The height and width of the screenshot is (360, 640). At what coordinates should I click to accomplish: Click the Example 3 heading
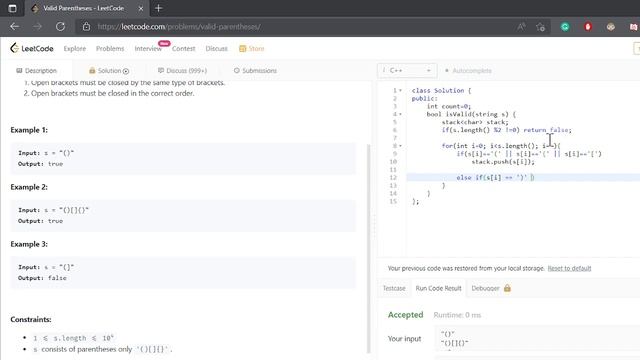coord(29,244)
